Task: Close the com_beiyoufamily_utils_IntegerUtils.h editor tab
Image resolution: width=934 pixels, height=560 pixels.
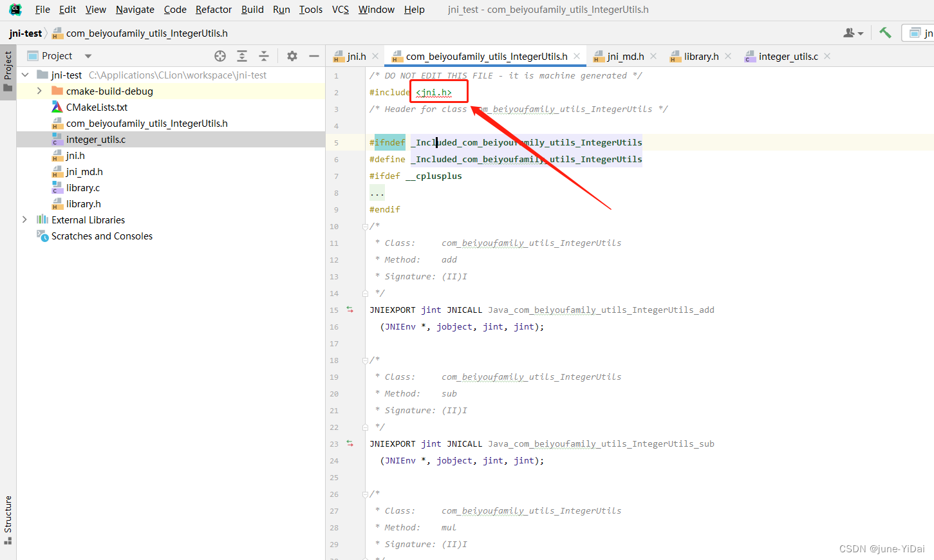Action: (577, 56)
